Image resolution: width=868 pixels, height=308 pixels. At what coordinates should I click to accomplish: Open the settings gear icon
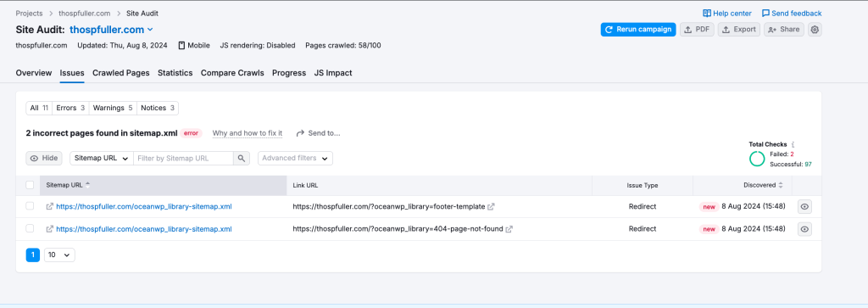pos(815,30)
